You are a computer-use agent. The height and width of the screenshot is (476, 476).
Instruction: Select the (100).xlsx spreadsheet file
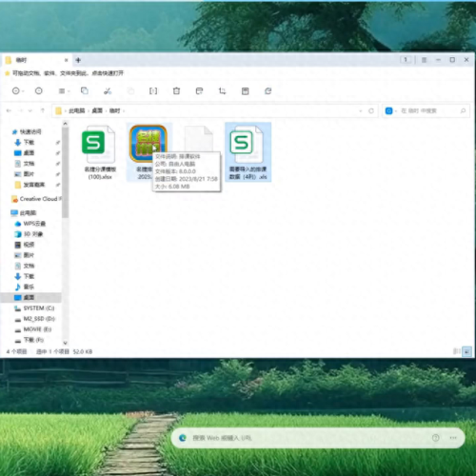99,152
